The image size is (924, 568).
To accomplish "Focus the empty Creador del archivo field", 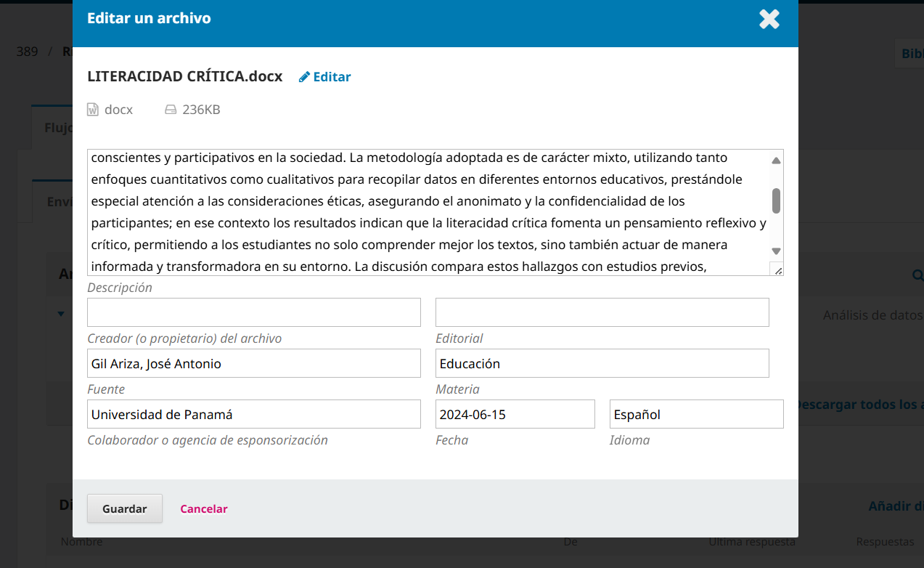I will [254, 312].
